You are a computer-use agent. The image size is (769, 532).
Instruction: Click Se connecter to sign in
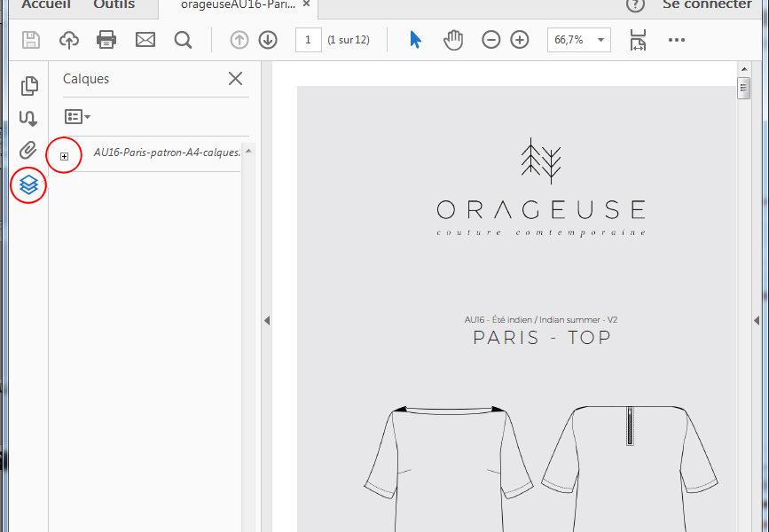[x=707, y=4]
